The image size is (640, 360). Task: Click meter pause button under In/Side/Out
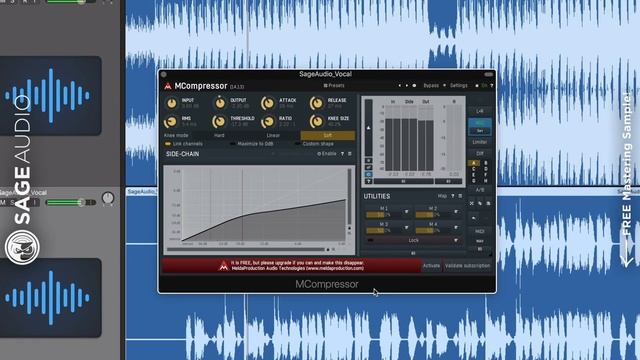[403, 181]
